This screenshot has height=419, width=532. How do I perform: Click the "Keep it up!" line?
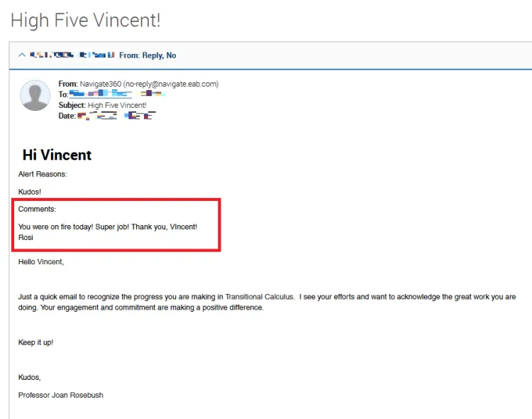[35, 342]
